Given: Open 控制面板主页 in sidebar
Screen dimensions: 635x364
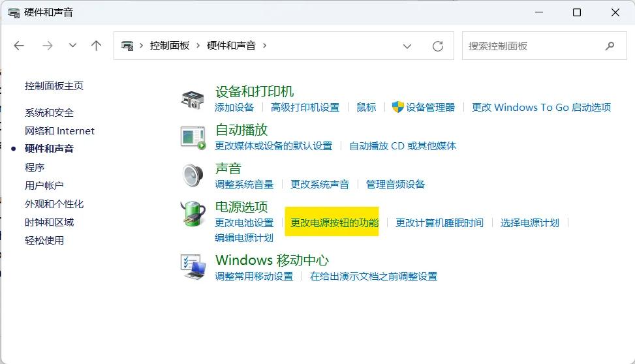Looking at the screenshot, I should pyautogui.click(x=54, y=86).
